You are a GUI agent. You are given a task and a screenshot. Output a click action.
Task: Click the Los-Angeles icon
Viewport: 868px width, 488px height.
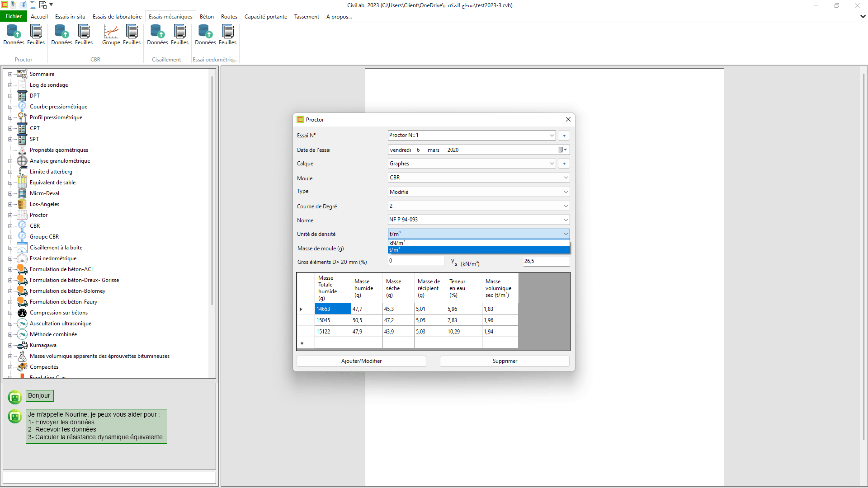[x=22, y=204]
